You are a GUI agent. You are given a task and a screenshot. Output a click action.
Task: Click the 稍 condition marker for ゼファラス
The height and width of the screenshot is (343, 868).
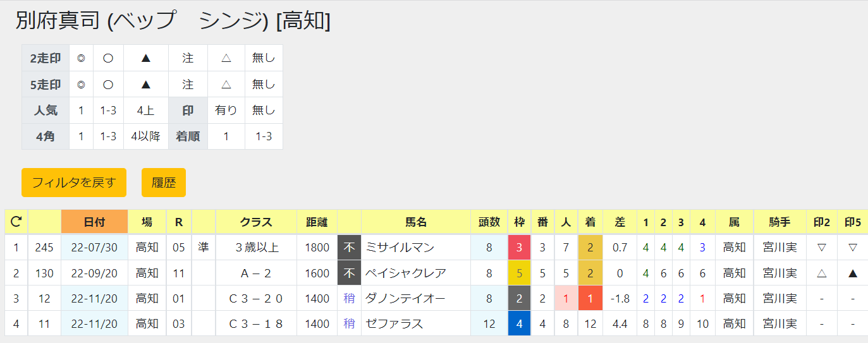point(349,323)
